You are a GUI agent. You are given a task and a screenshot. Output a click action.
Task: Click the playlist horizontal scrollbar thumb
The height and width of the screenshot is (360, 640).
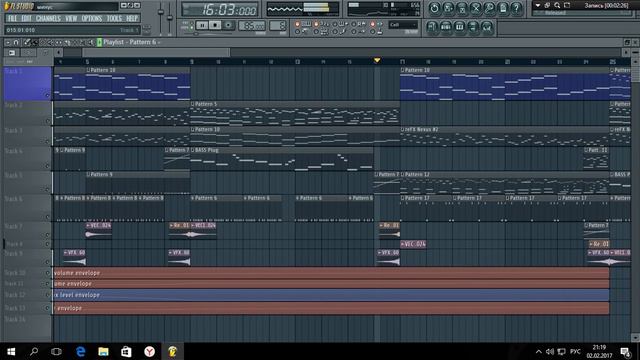[156, 52]
